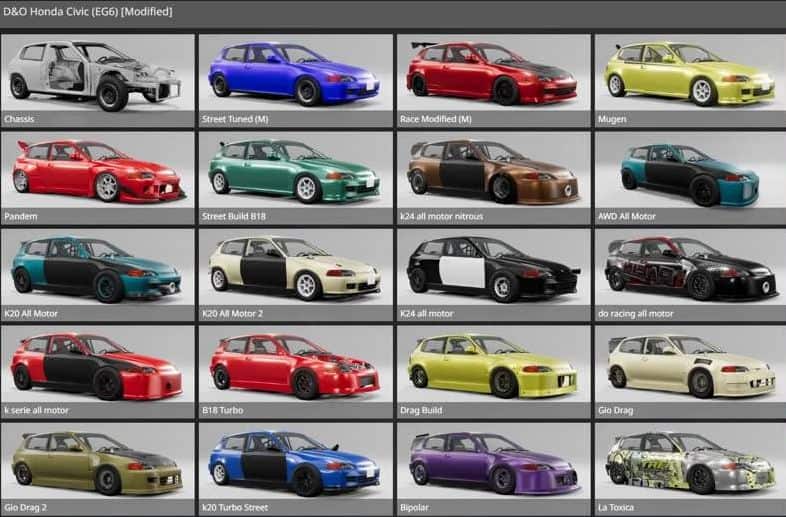Pick the Race Modified (M) configuration
The height and width of the screenshot is (517, 786).
click(493, 76)
